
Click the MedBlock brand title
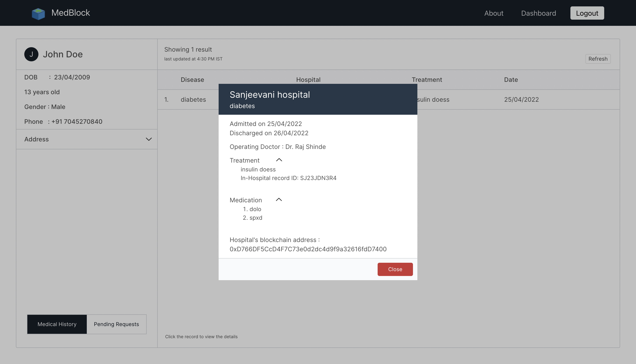click(x=70, y=13)
